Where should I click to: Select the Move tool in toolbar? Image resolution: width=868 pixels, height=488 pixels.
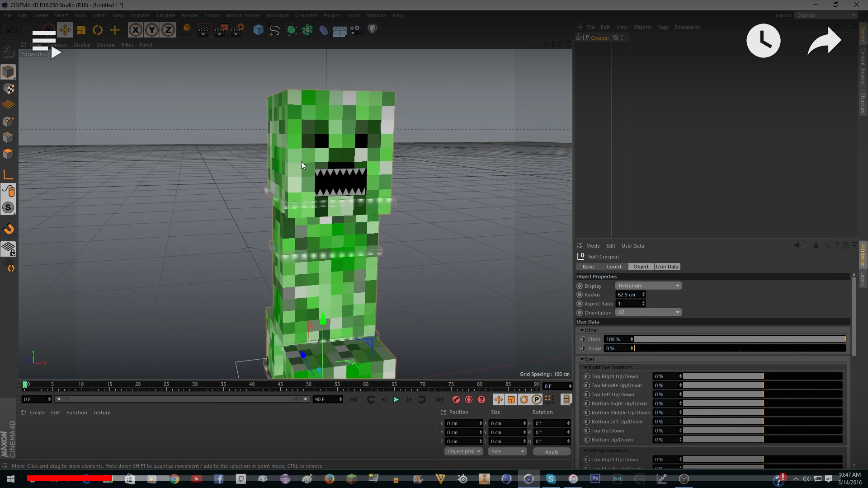(x=65, y=30)
